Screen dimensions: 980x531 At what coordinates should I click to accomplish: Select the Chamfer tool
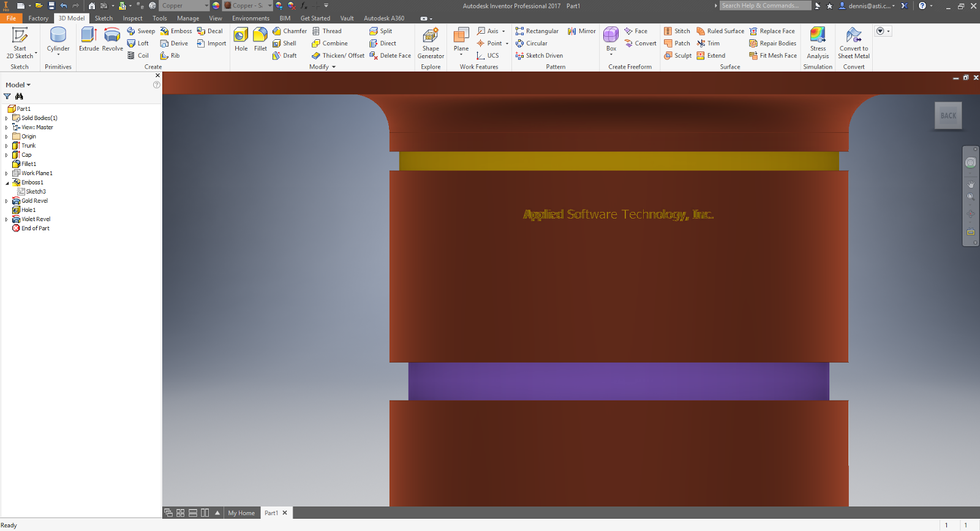[289, 31]
